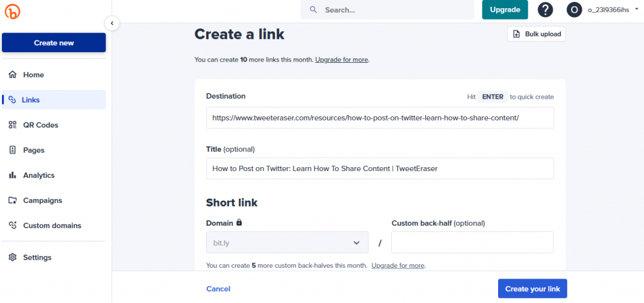This screenshot has height=303, width=644.
Task: Click the Settings gear icon
Action: pos(13,257)
